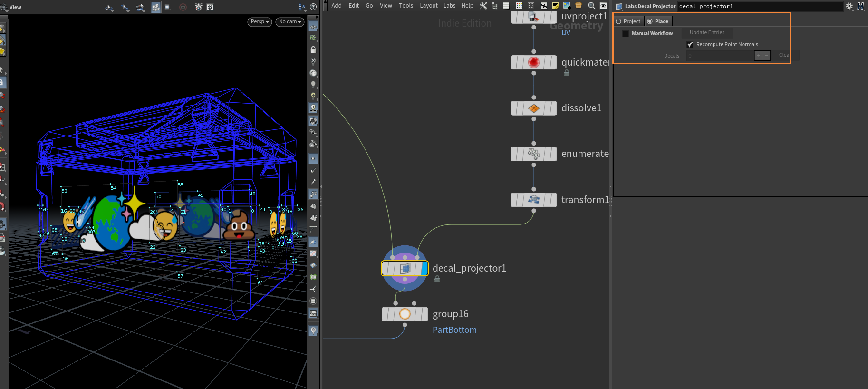Screen dimensions: 868x389
Task: Click the Update Entries button
Action: pyautogui.click(x=707, y=32)
